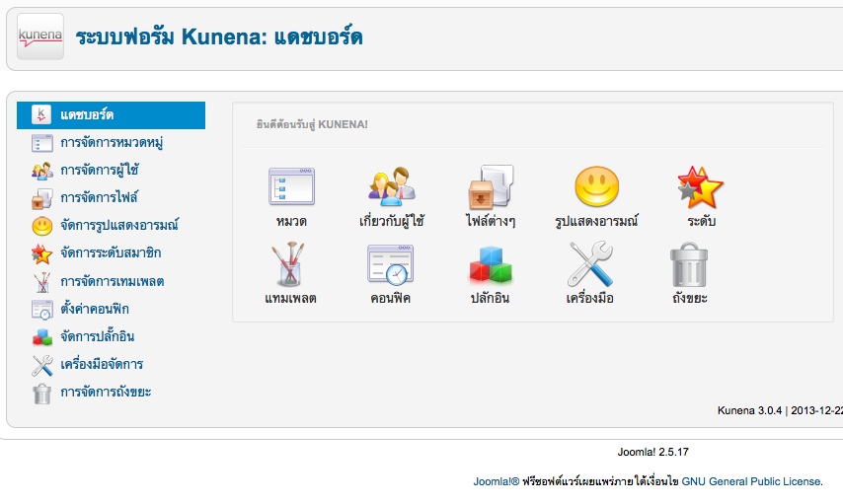Click the Kunena logo in the header
Screen dimensions: 843x504
coord(40,36)
